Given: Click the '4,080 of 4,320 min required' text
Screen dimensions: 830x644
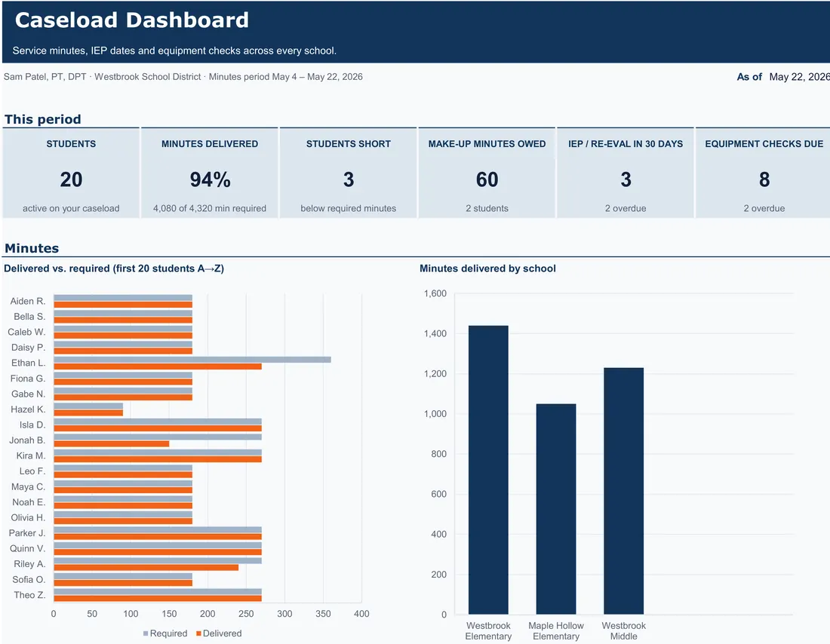Looking at the screenshot, I should 210,208.
